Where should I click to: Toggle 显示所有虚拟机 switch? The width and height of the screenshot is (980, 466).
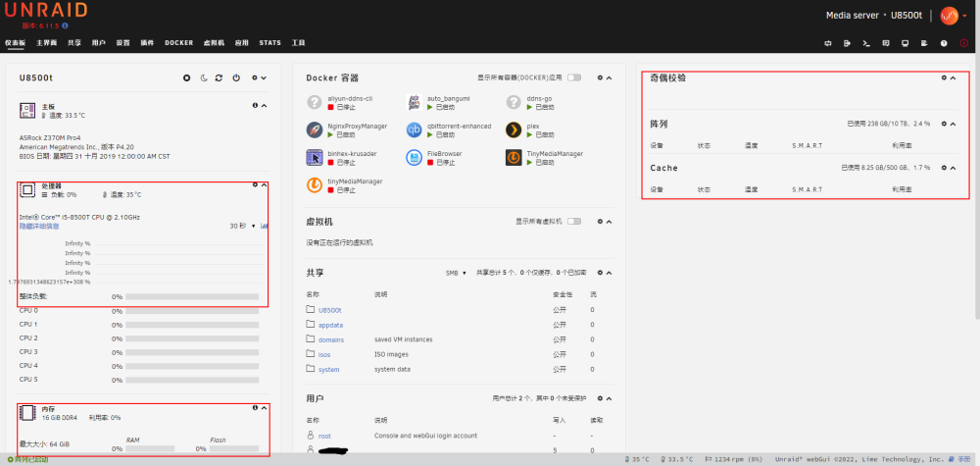click(573, 222)
